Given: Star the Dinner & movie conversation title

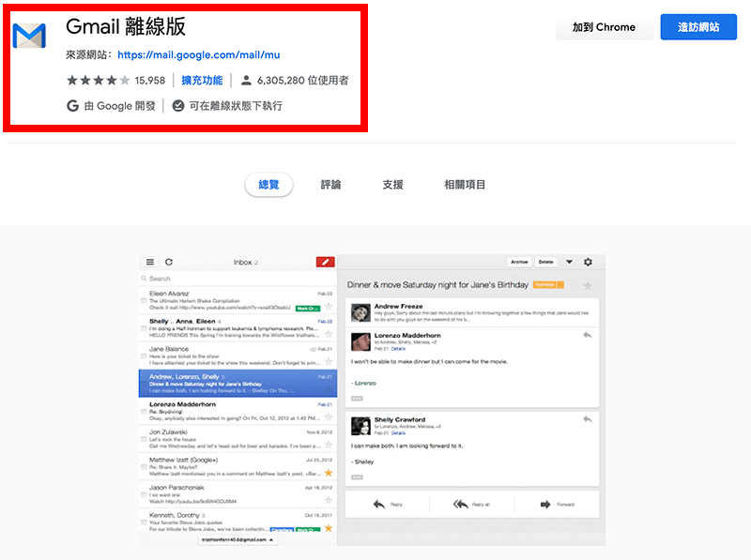Looking at the screenshot, I should click(588, 286).
